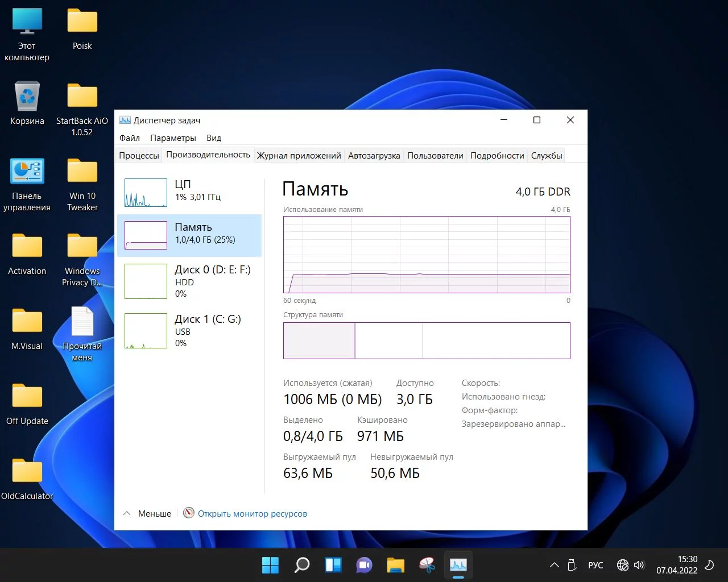
Task: Open the Start menu from taskbar
Action: pyautogui.click(x=270, y=565)
